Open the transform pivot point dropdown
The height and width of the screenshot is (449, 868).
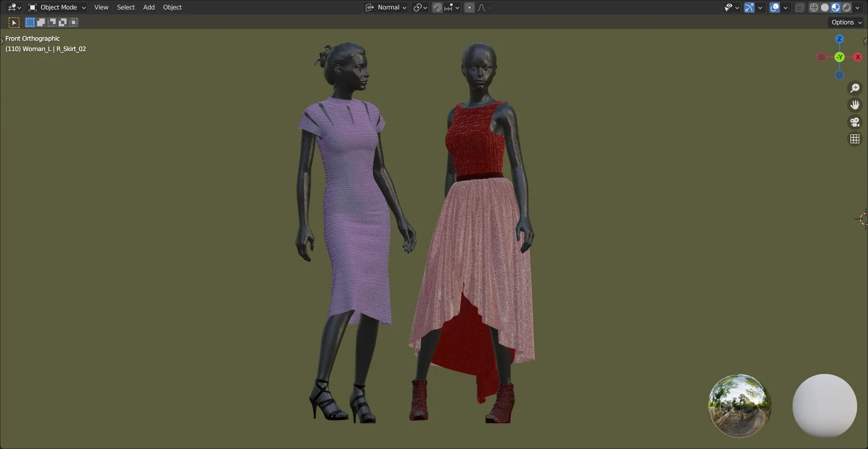coord(420,7)
